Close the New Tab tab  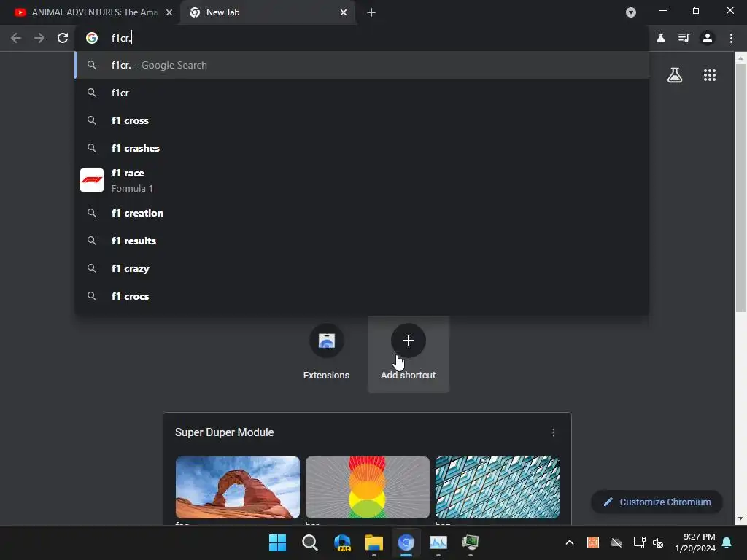point(344,12)
